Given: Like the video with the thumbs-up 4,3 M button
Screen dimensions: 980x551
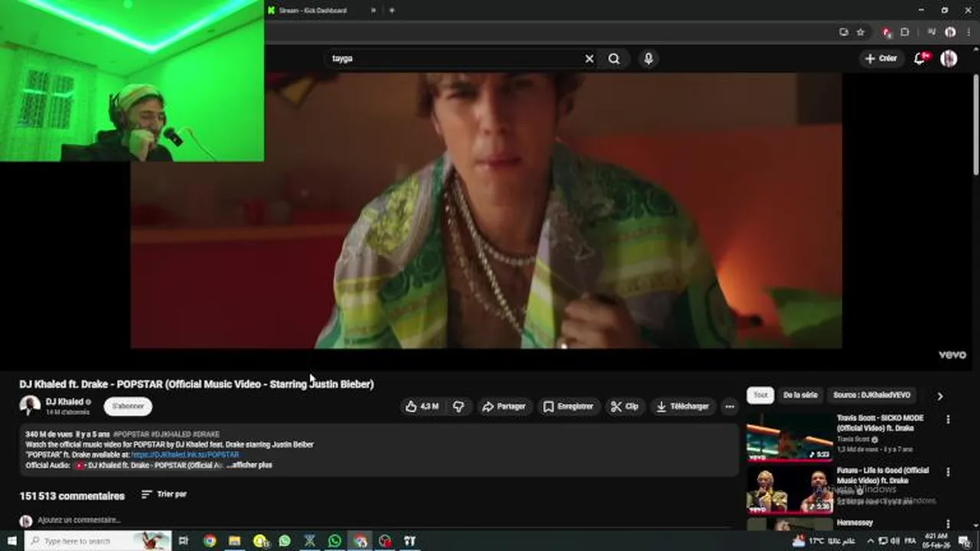Looking at the screenshot, I should coord(422,406).
